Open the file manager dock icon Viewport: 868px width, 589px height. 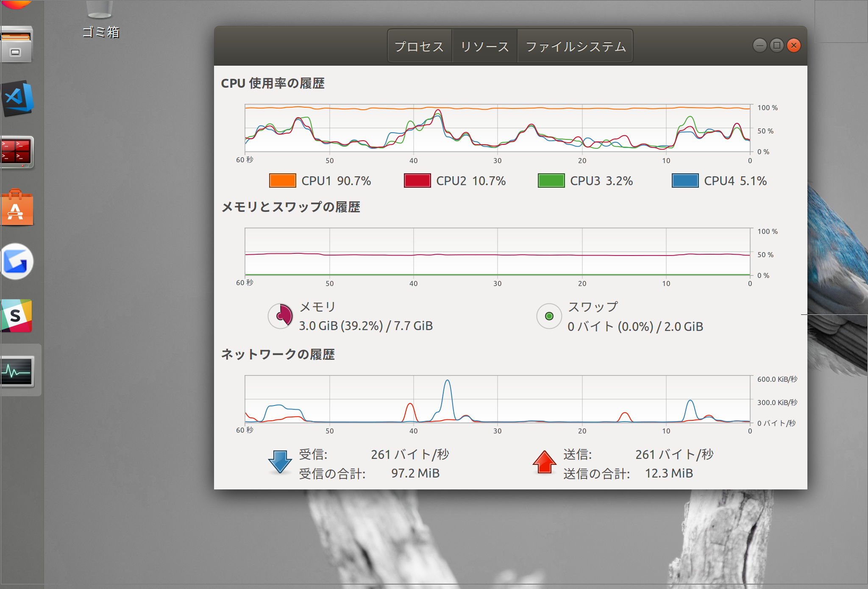(16, 45)
